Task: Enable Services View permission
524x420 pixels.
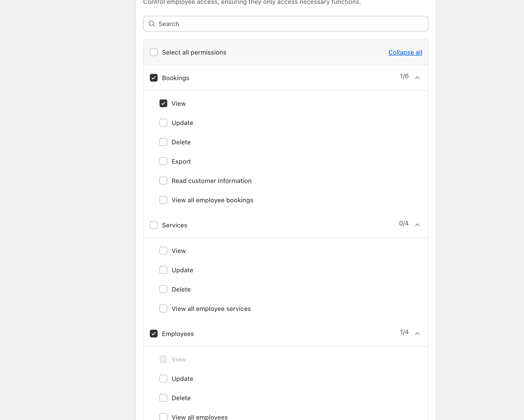Action: point(163,251)
